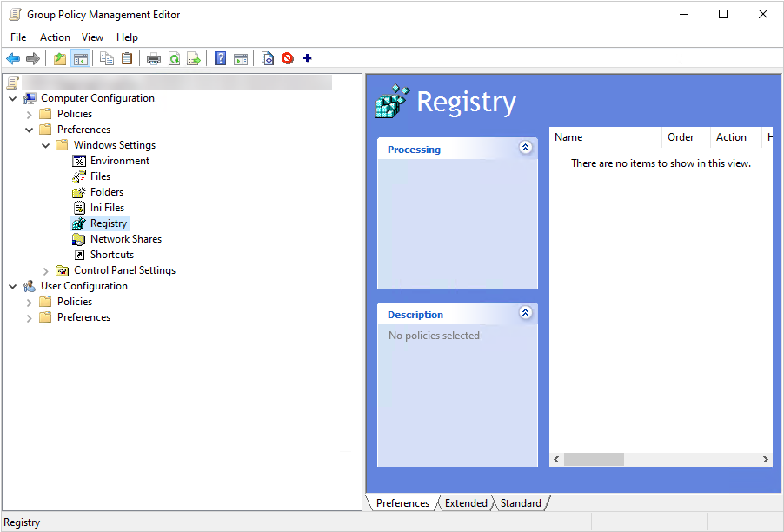The image size is (784, 532).
Task: Select the Export List toolbar icon
Action: click(x=194, y=58)
